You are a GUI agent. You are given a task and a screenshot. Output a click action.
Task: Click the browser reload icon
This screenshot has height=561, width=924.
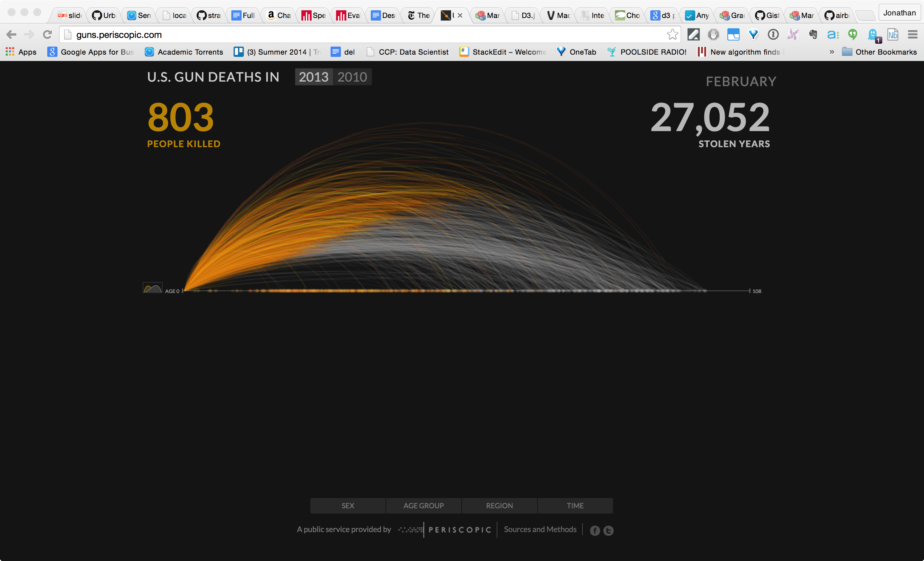(47, 34)
